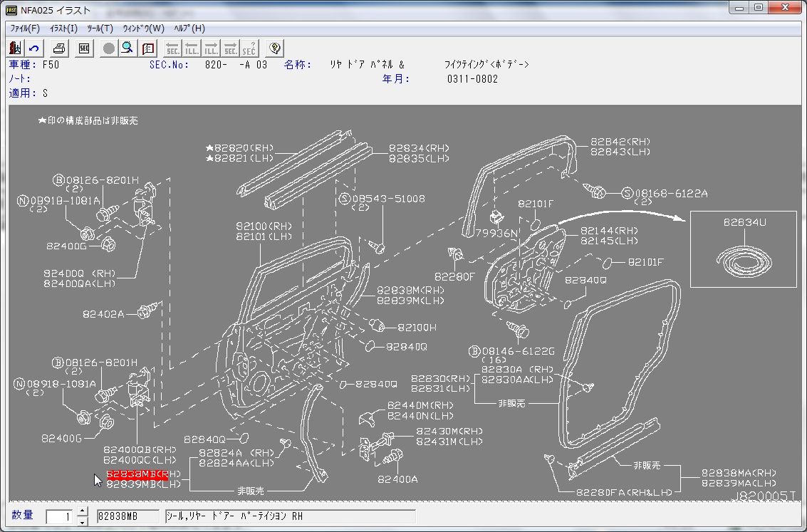The height and width of the screenshot is (532, 807).
Task: Select part label 82839MB(LH)
Action: pos(144,484)
